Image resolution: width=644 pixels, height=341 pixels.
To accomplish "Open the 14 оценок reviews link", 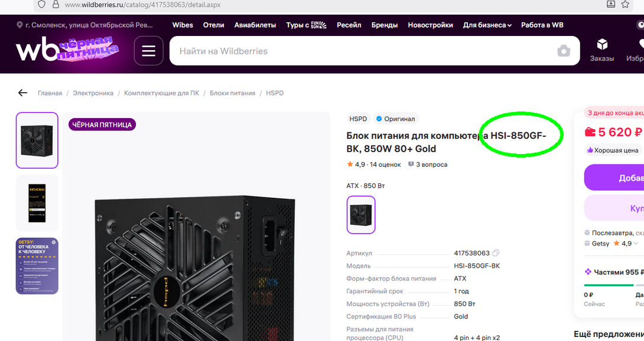I will coord(385,165).
